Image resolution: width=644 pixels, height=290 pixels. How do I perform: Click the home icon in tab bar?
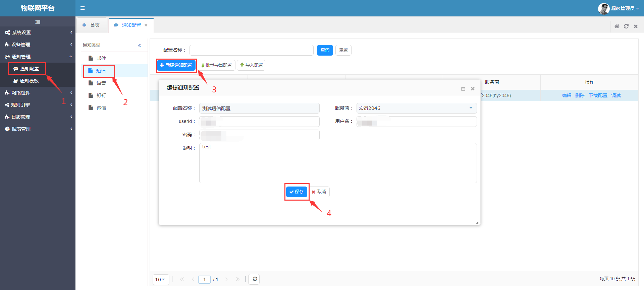(x=617, y=26)
